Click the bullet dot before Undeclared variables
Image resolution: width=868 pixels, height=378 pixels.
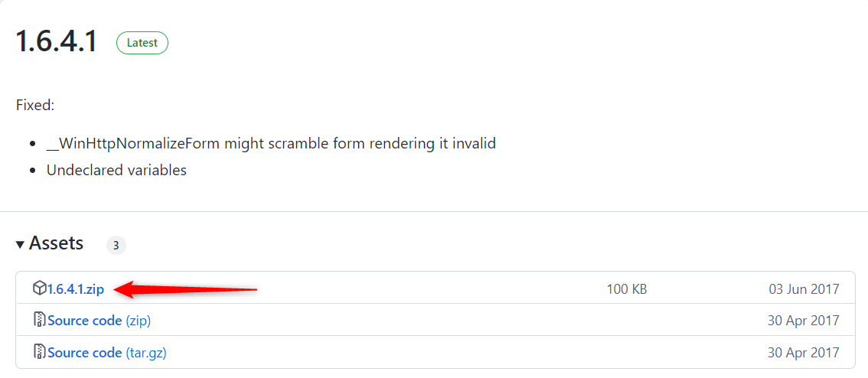coord(32,170)
